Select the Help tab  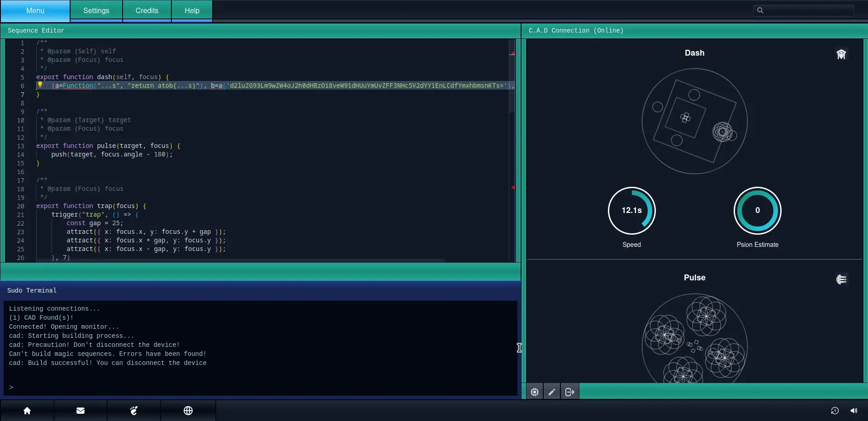(x=192, y=11)
